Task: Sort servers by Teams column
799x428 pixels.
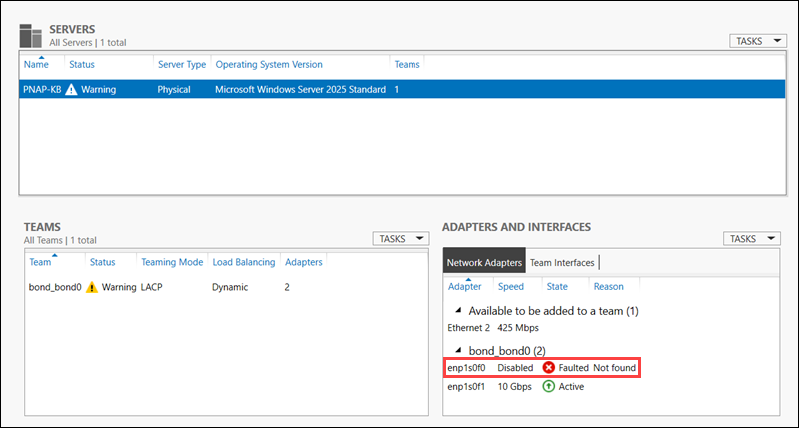Action: 407,65
